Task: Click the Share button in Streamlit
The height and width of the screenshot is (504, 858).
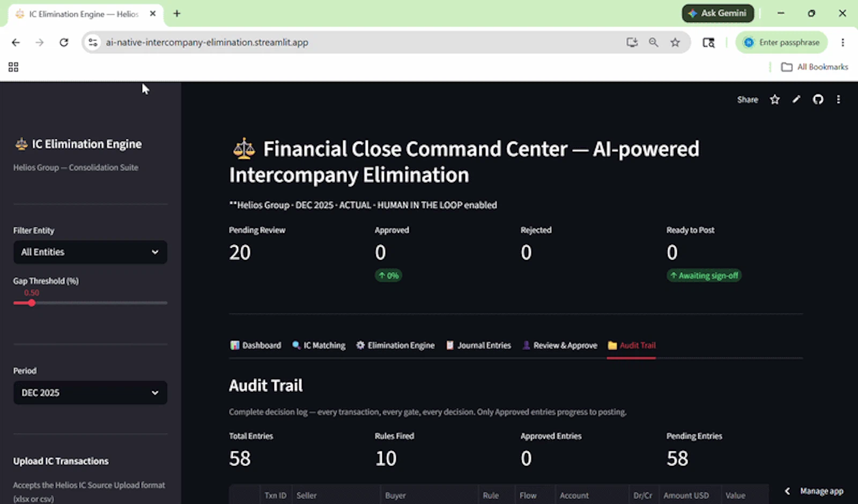Action: click(x=747, y=100)
